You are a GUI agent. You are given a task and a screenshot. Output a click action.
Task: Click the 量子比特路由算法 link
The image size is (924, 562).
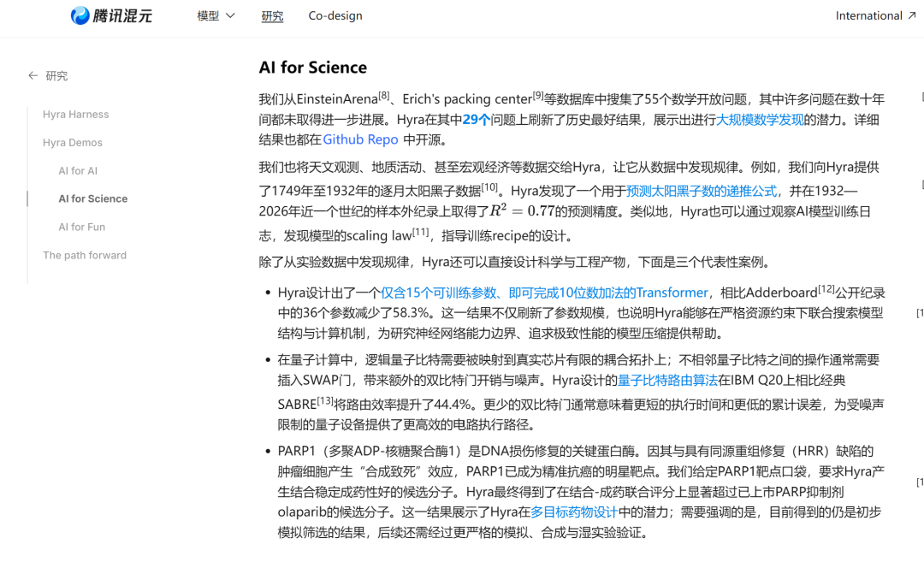point(667,381)
